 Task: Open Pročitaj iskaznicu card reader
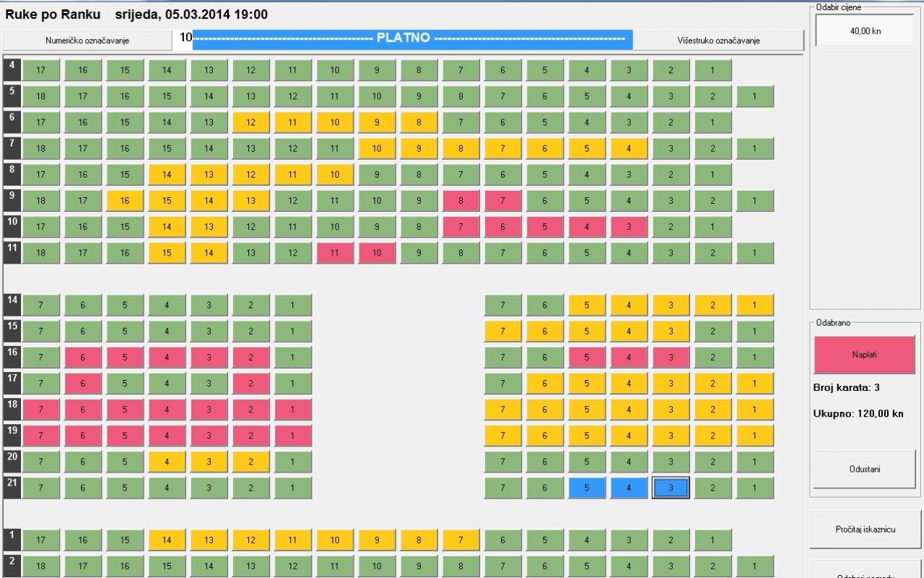coord(865,530)
